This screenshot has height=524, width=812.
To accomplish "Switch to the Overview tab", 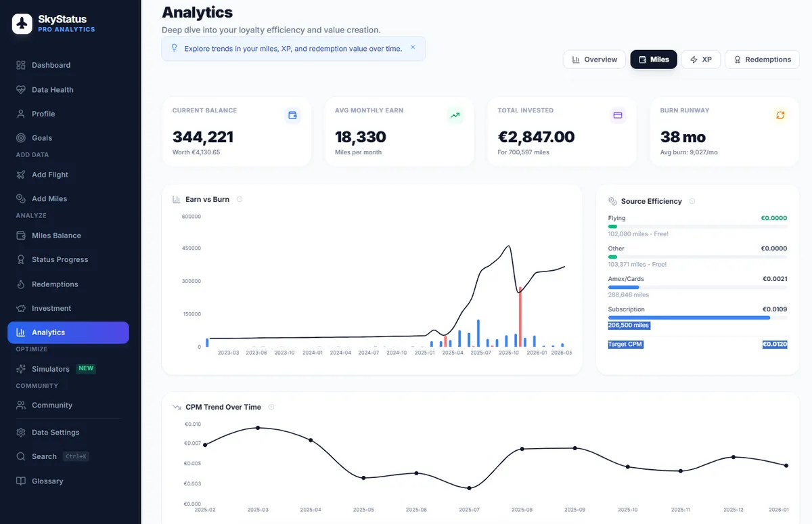I will coord(594,60).
